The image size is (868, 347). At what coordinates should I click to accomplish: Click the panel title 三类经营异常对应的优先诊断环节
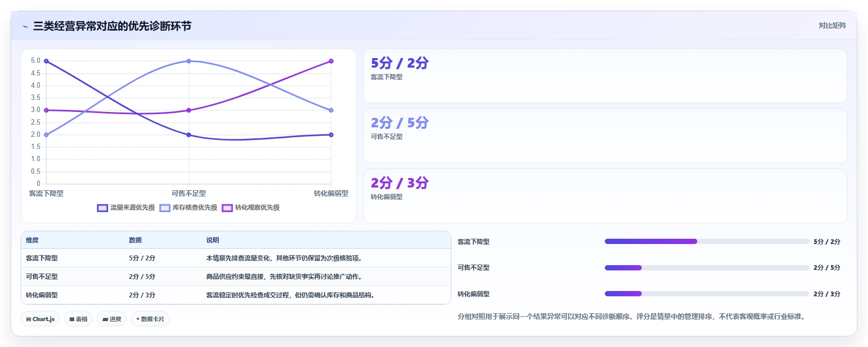tap(112, 26)
